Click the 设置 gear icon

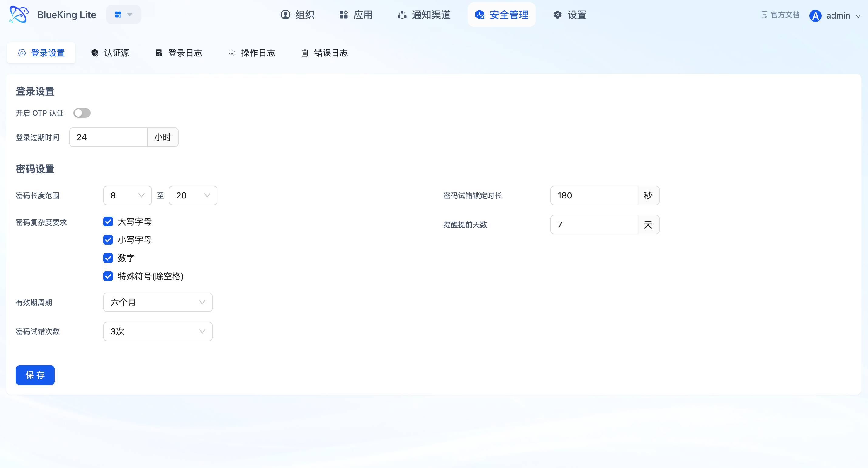[557, 15]
